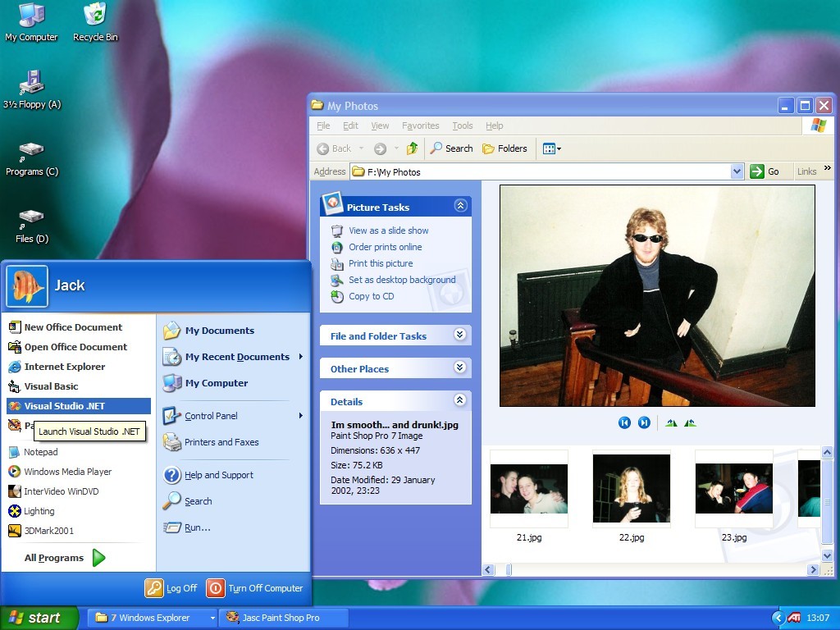Open the View menu in My Photos

pyautogui.click(x=380, y=126)
